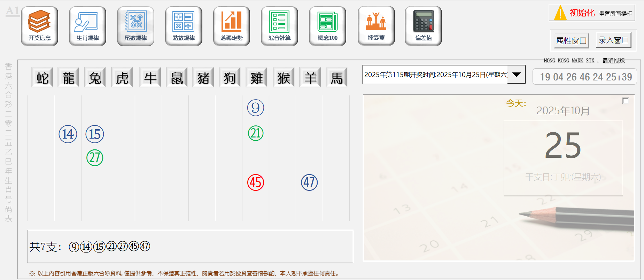Select the 蛇 zodiac tab
The height and width of the screenshot is (280, 644).
click(42, 78)
